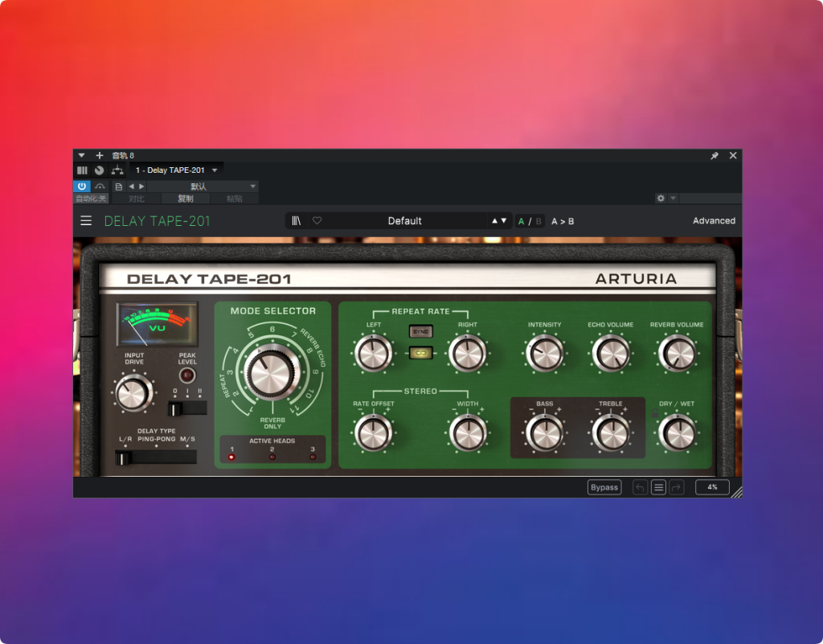Viewport: 823px width, 644px height.
Task: Toggle the plugin power/activate button
Action: [x=82, y=187]
